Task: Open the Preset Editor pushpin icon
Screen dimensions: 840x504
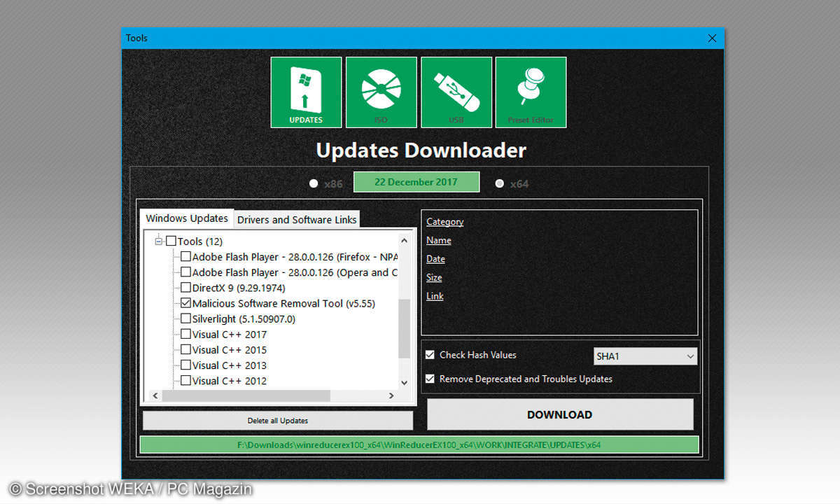Action: 531,92
